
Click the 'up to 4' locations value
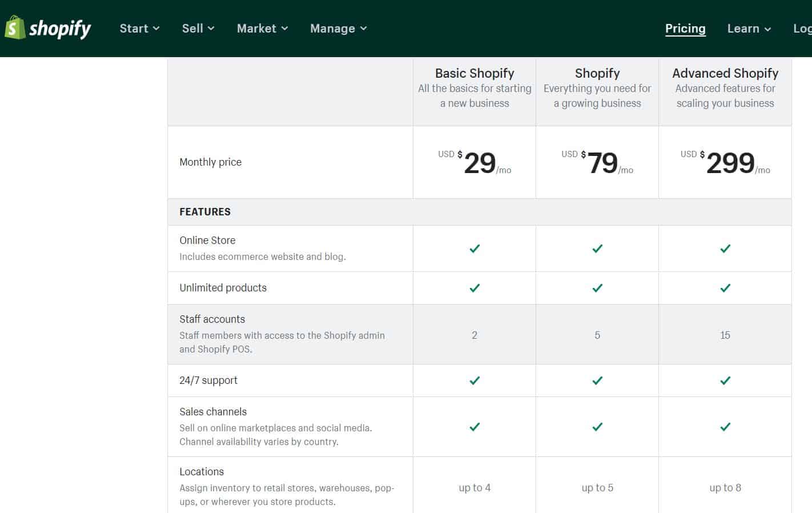coord(475,488)
